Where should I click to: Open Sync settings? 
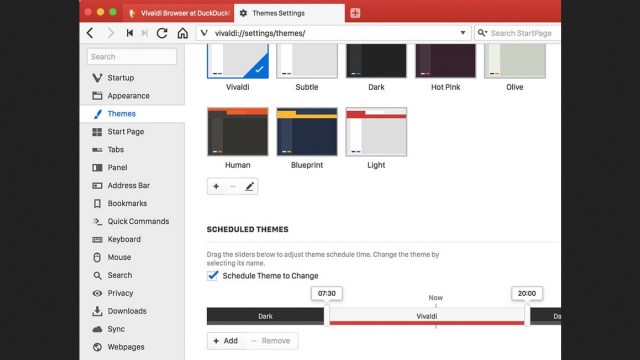pyautogui.click(x=132, y=329)
